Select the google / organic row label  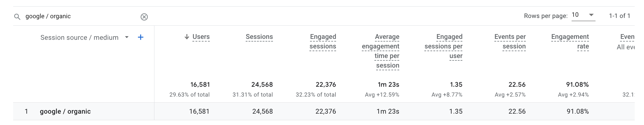(65, 112)
